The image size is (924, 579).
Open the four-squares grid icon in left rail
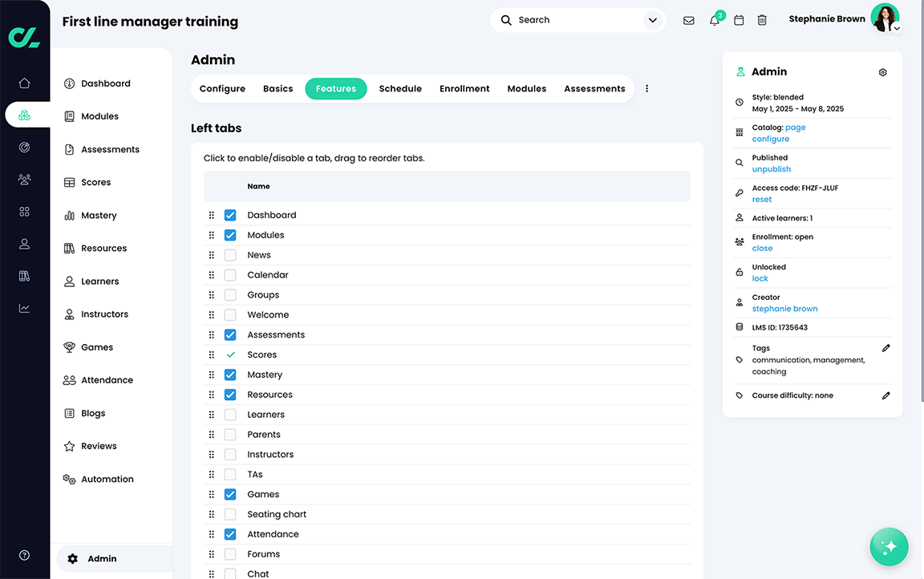pos(24,212)
